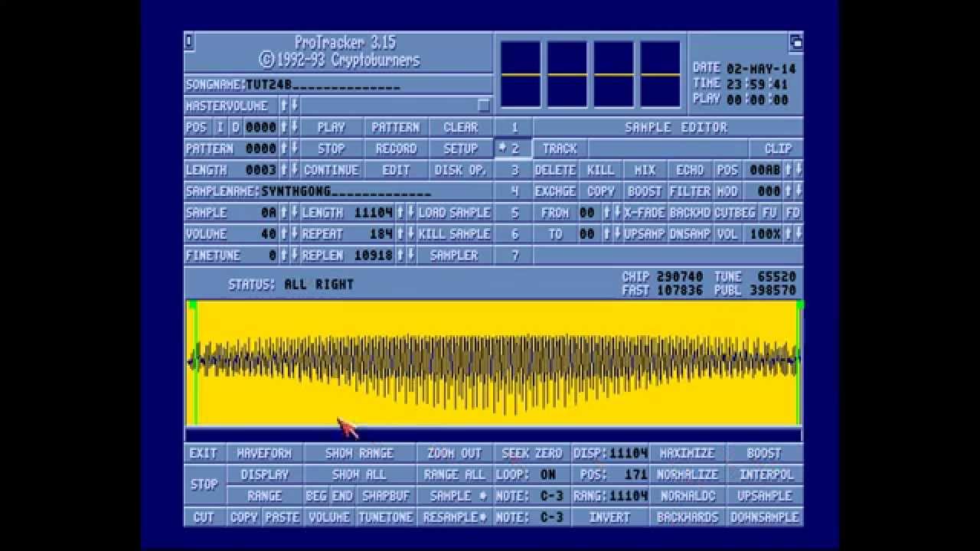Viewport: 980px width, 551px height.
Task: Raise VOL 100% with the up arrow
Action: point(788,234)
